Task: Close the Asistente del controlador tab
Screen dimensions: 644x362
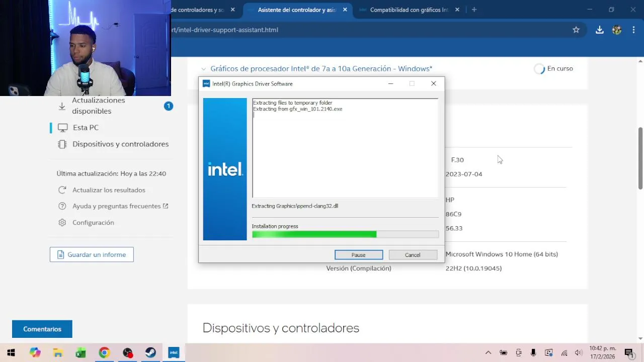Action: click(x=345, y=10)
